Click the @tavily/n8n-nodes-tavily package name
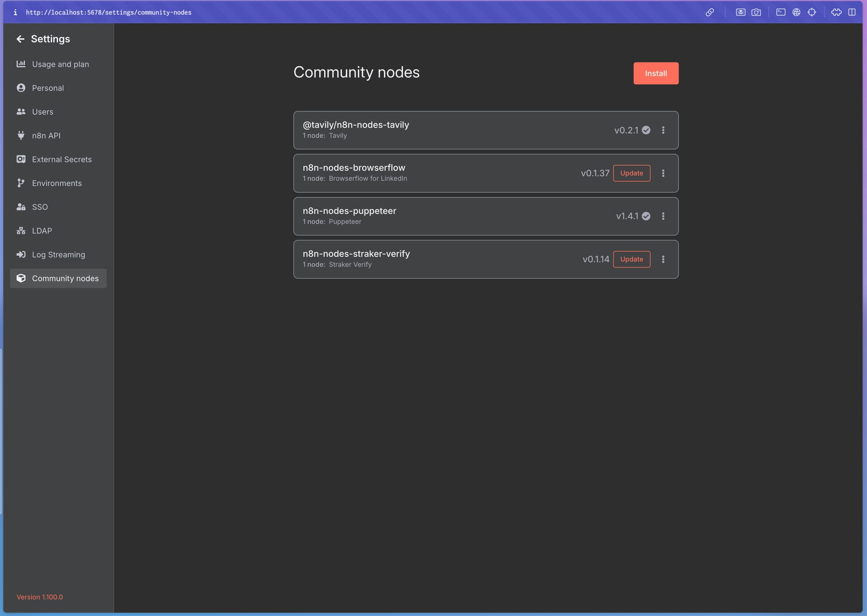The height and width of the screenshot is (616, 867). pyautogui.click(x=356, y=125)
